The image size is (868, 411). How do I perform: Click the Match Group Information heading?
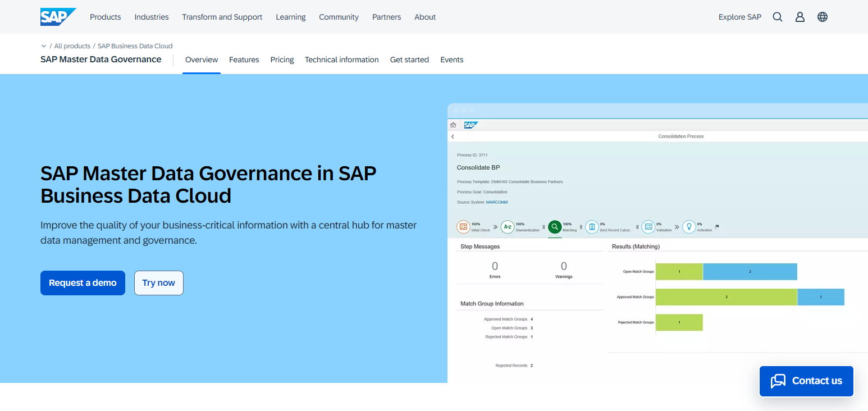[x=492, y=304]
